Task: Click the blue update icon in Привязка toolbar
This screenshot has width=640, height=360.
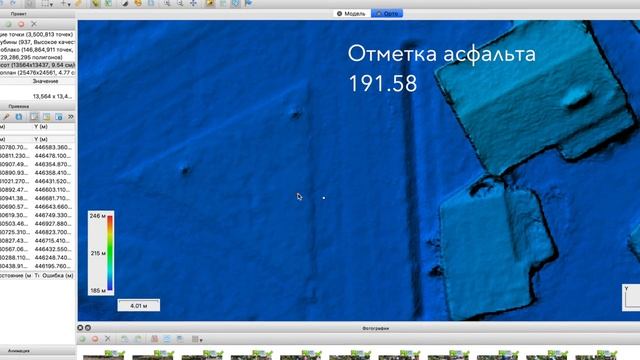Action: [x=19, y=117]
